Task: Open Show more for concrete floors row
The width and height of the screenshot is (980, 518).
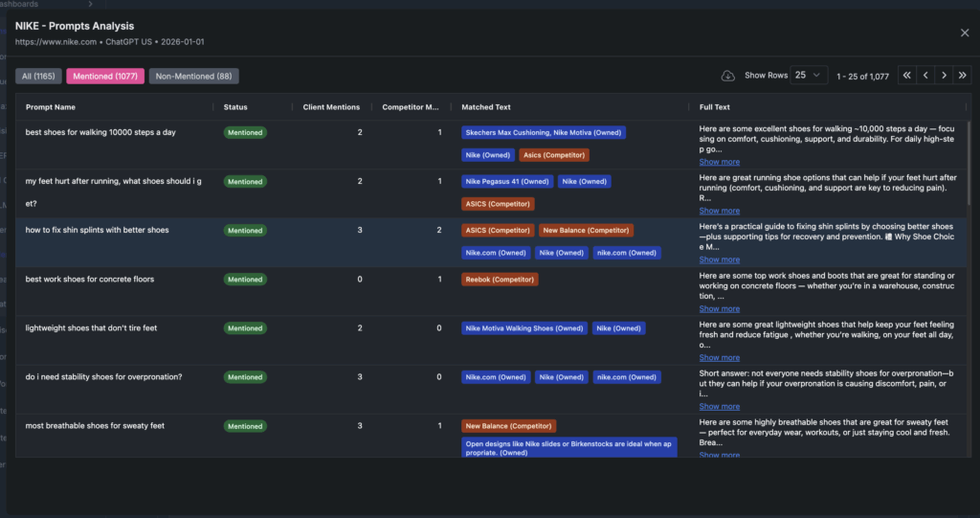Action: click(x=719, y=308)
